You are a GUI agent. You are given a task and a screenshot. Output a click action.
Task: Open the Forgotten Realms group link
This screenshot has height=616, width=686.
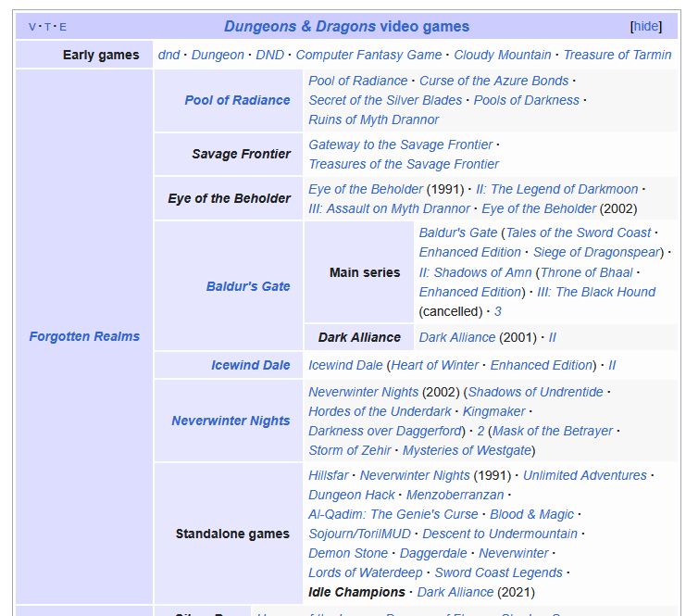pyautogui.click(x=84, y=336)
